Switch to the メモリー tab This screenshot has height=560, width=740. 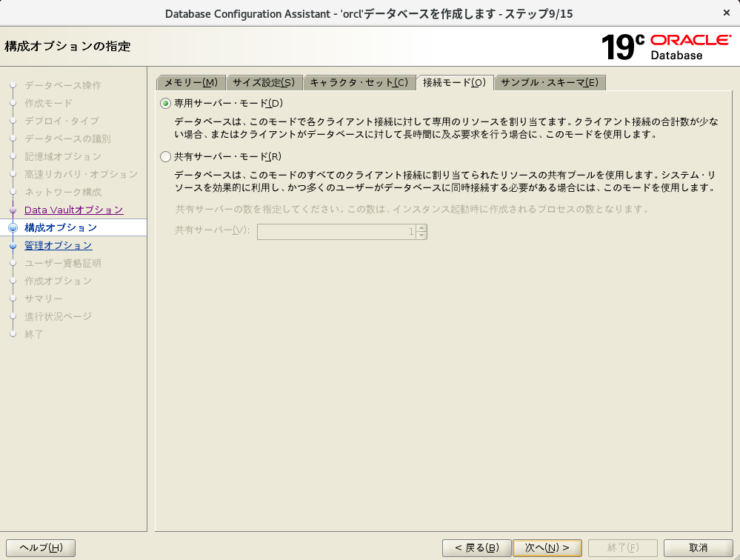pos(190,82)
